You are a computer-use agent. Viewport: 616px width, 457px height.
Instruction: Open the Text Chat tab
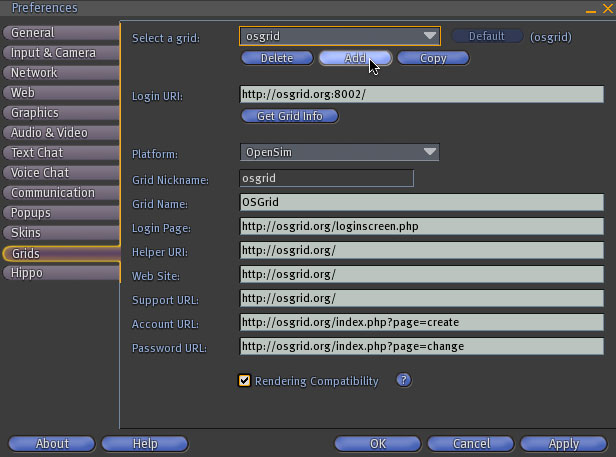pos(61,152)
